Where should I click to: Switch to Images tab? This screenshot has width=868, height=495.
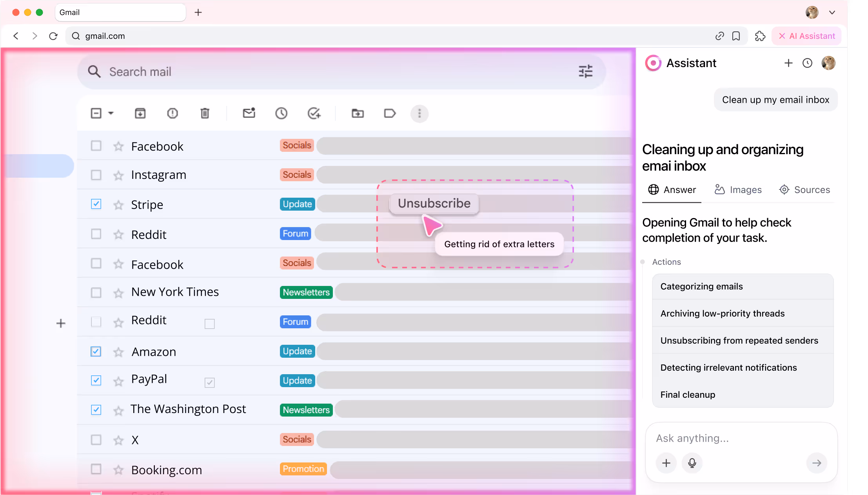coord(738,190)
